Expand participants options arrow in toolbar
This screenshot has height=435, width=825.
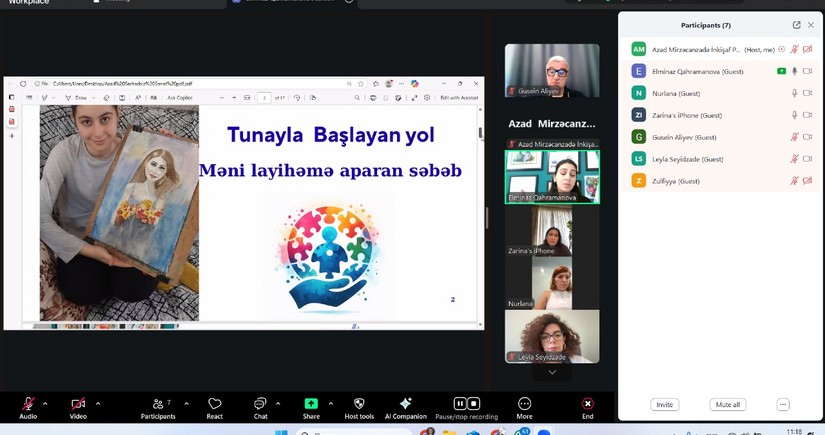click(186, 404)
